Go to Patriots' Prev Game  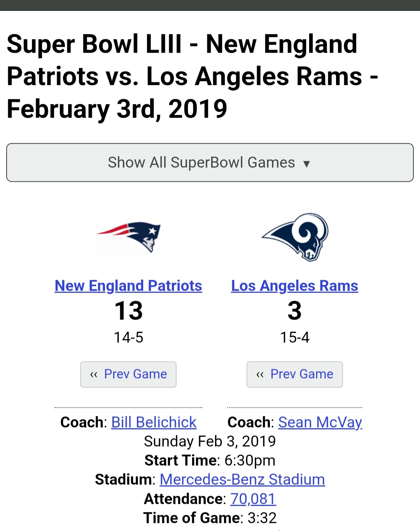click(x=128, y=374)
